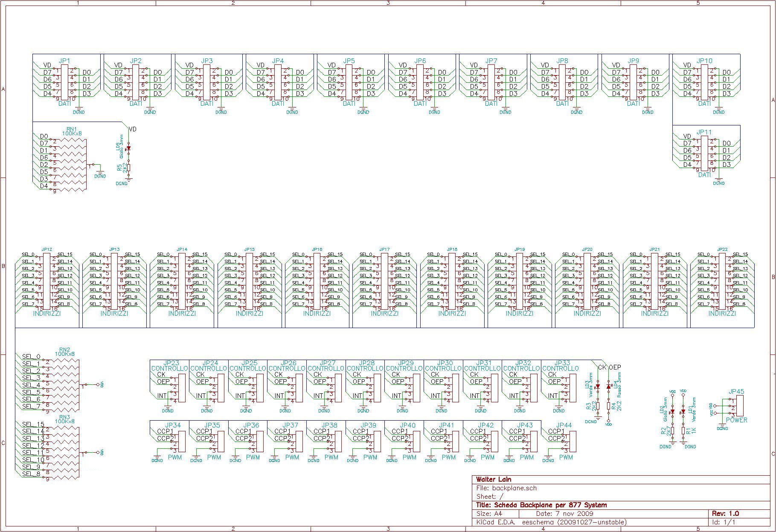Click the LD2 yellow LED symbol
The image size is (776, 532).
pos(672,412)
